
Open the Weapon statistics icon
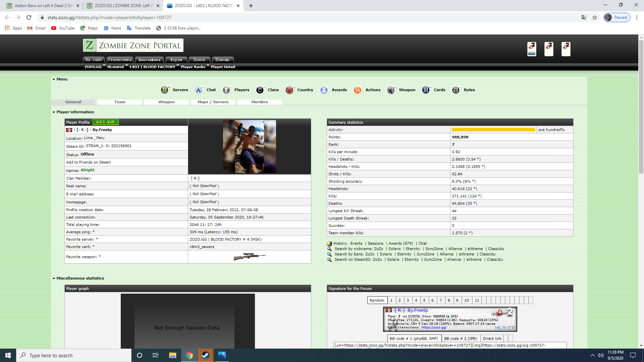[391, 90]
